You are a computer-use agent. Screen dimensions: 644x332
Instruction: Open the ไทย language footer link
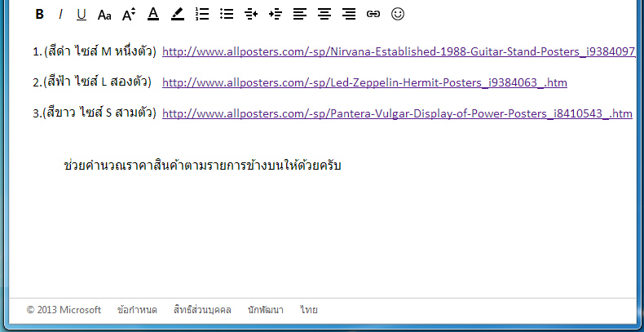(x=309, y=310)
